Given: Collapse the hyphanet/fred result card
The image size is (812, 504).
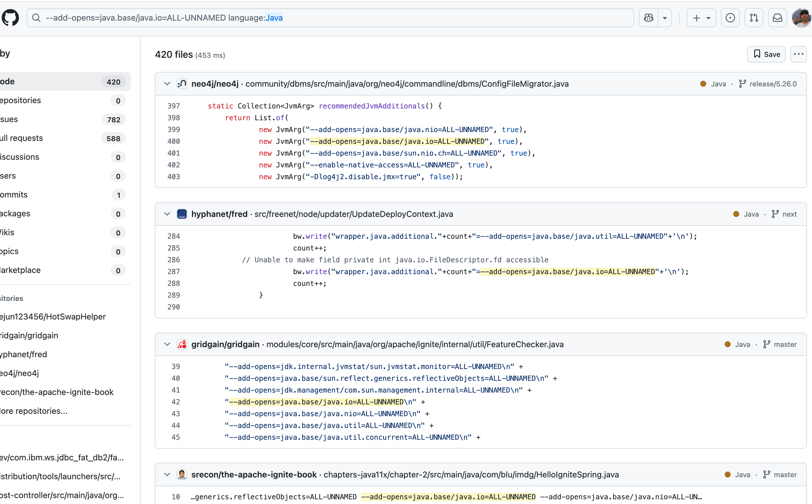Looking at the screenshot, I should point(167,214).
